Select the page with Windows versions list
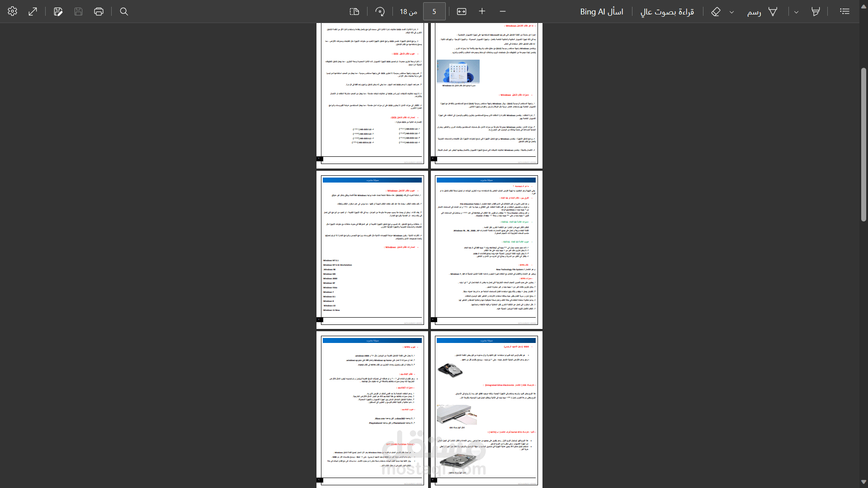 (x=372, y=250)
